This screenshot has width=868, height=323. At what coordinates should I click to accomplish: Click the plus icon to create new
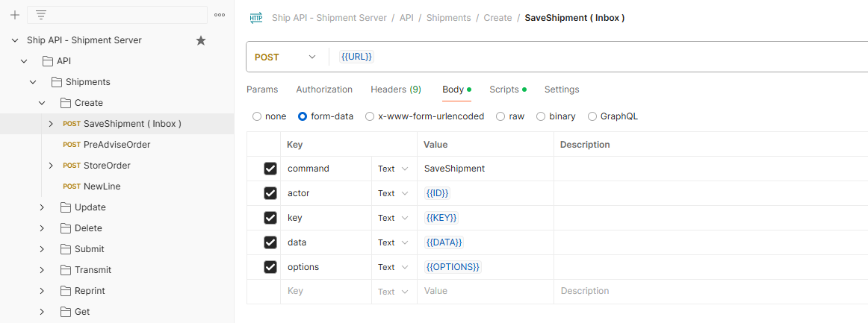14,15
